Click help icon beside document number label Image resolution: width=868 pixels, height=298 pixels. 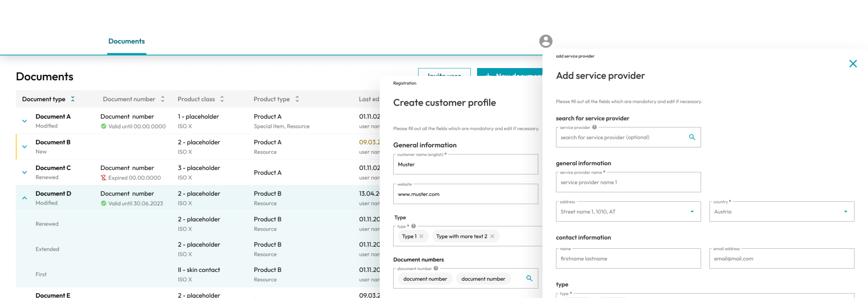[x=436, y=268]
